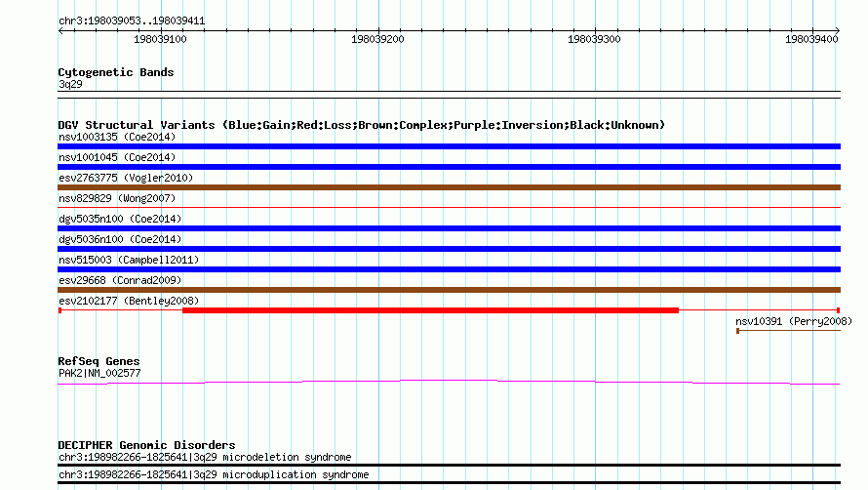
Task: Click the blue bar under nsv1001045
Action: coord(449,167)
